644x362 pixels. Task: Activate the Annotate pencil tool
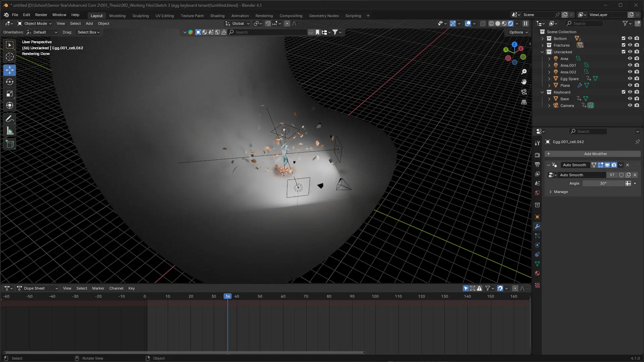tap(10, 119)
